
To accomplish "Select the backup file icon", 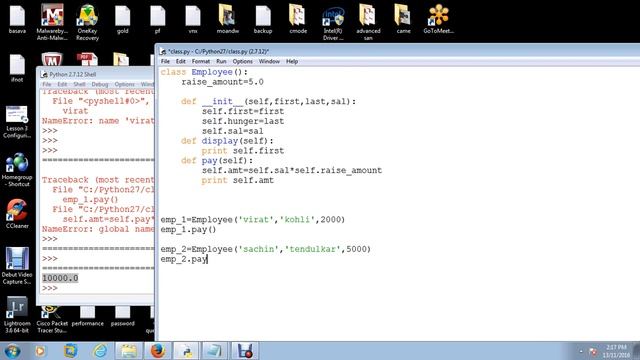I will click(263, 19).
